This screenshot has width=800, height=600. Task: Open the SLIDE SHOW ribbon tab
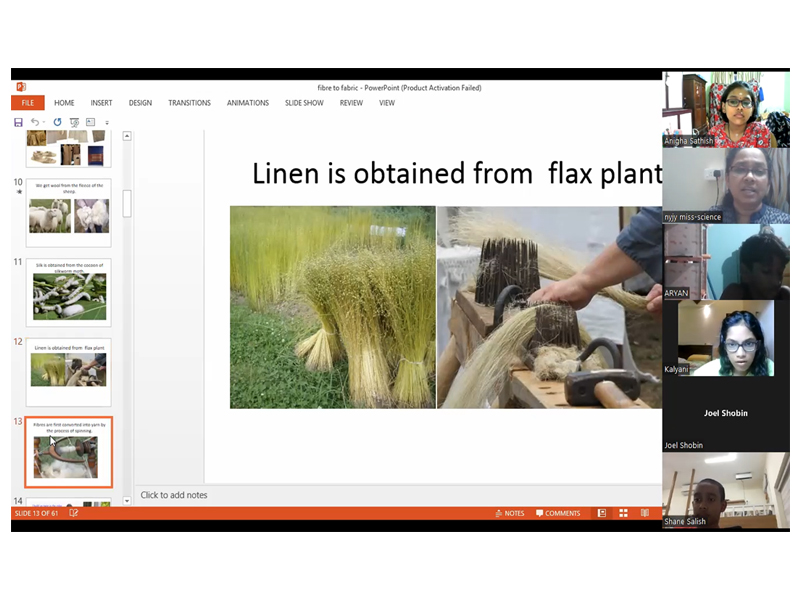(x=304, y=103)
